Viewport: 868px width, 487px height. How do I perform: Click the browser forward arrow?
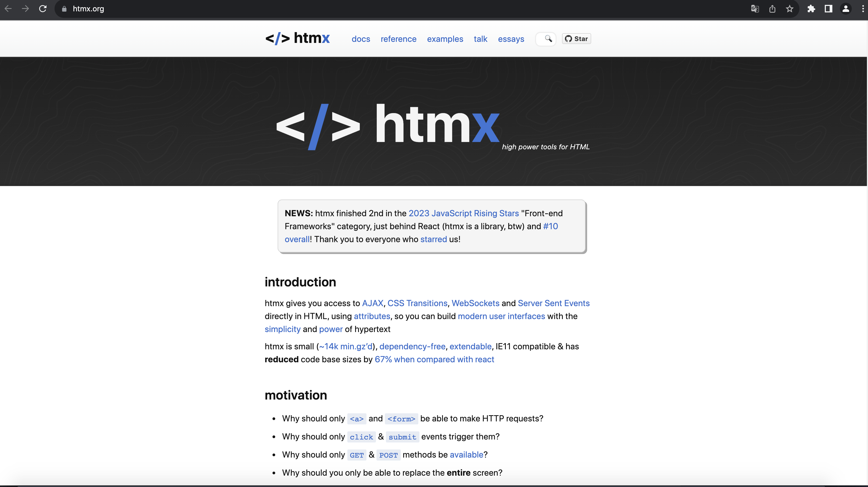point(25,9)
